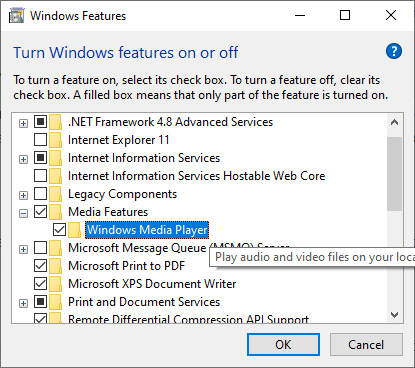The height and width of the screenshot is (368, 415).
Task: Select the Legacy Components label
Action: click(122, 194)
